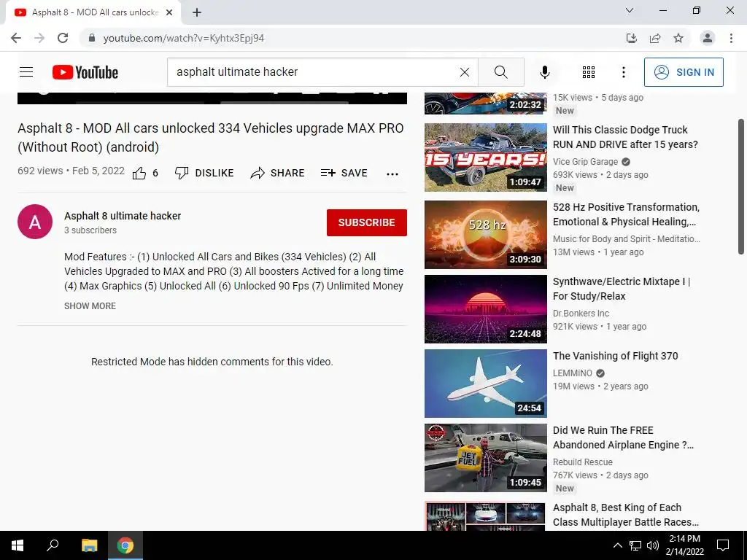
Task: Open The Vanishing of Flight 370 title
Action: click(615, 356)
